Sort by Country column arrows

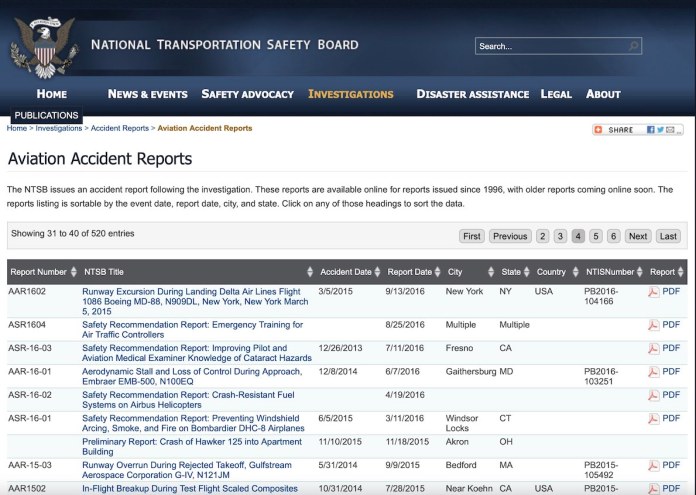(x=575, y=272)
